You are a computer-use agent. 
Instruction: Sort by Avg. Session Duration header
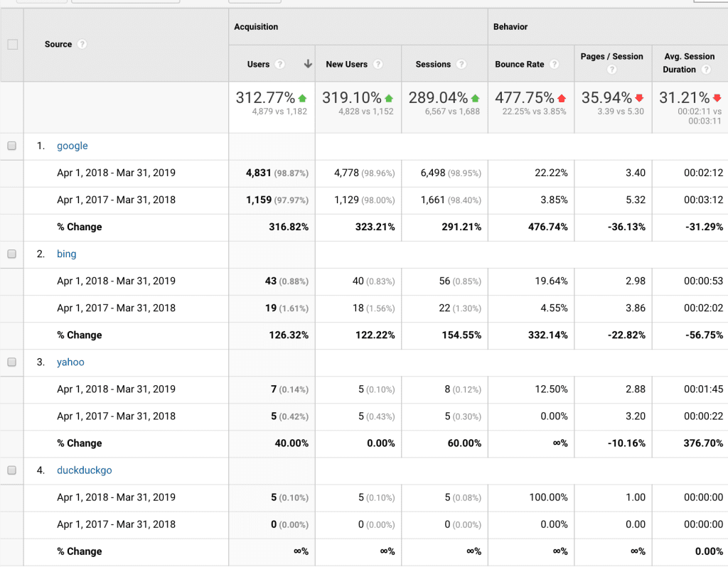[x=689, y=63]
